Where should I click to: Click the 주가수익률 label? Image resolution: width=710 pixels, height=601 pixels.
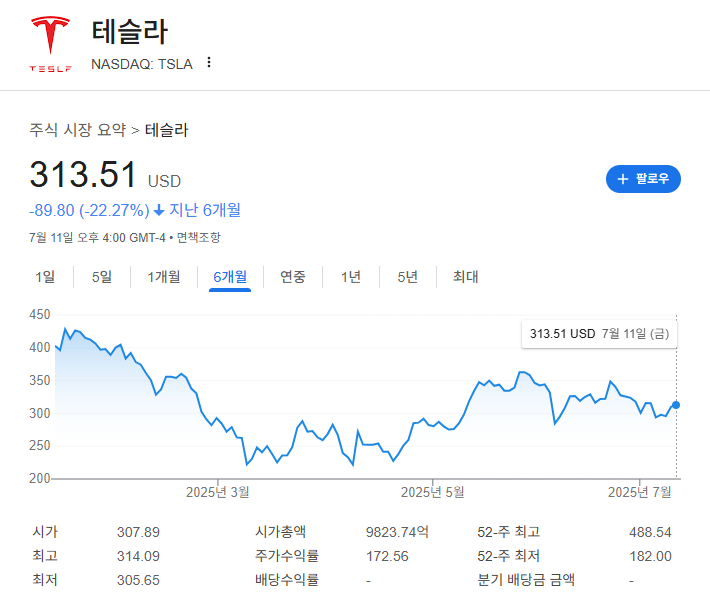(287, 556)
